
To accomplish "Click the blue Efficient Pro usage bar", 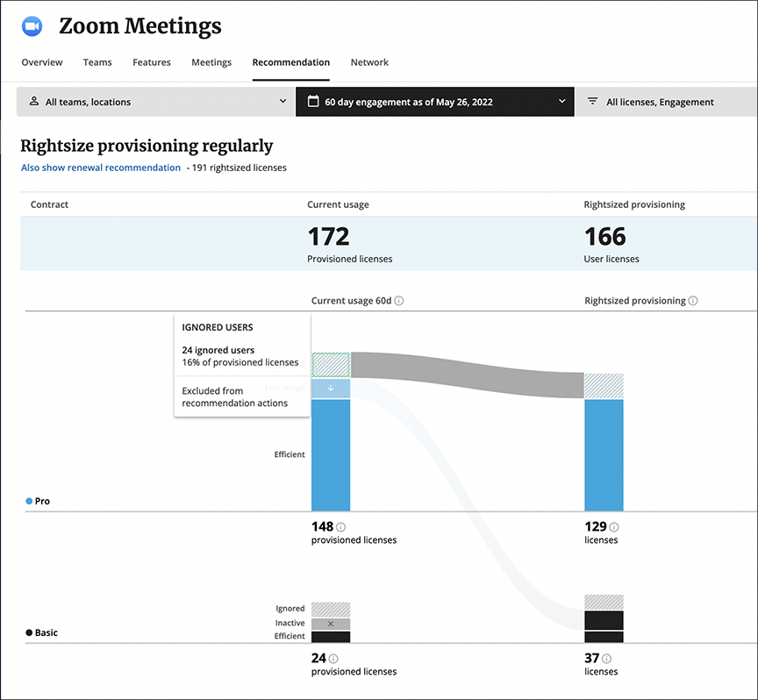I will coord(331,454).
